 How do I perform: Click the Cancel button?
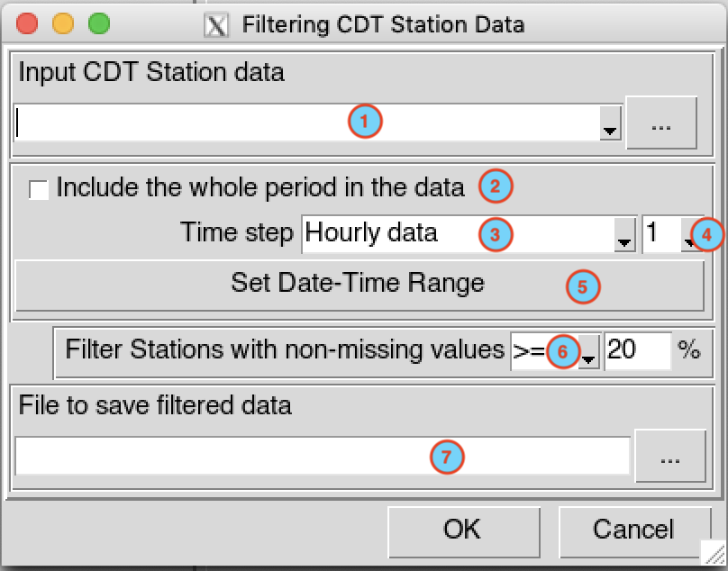[634, 532]
